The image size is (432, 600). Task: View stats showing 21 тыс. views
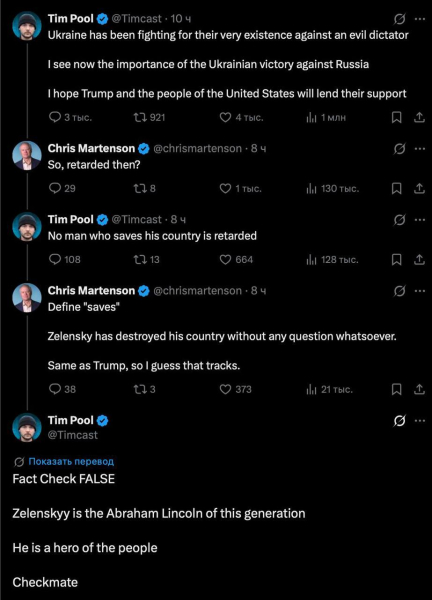(329, 390)
